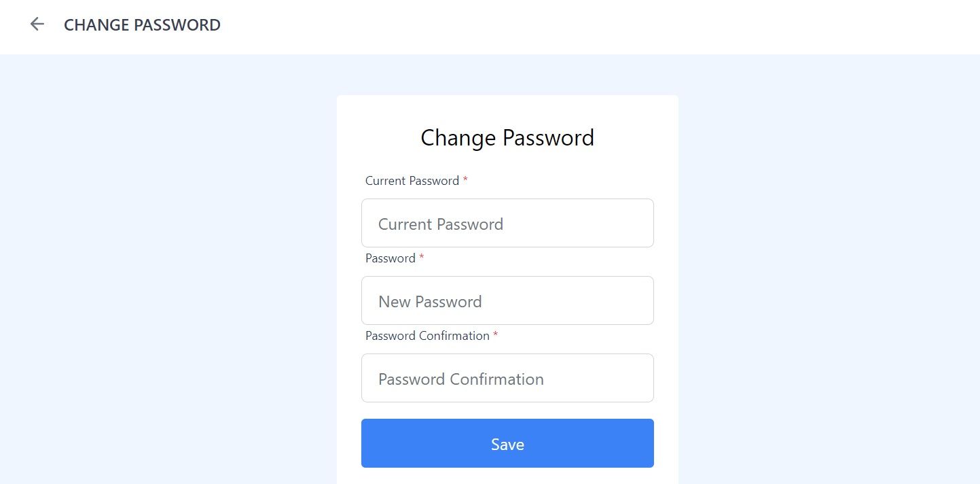Select the New Password input field
This screenshot has width=980, height=484.
pyautogui.click(x=507, y=300)
